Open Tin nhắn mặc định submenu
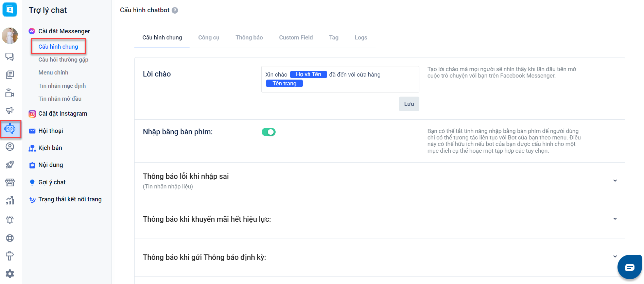The width and height of the screenshot is (644, 284). click(x=62, y=86)
